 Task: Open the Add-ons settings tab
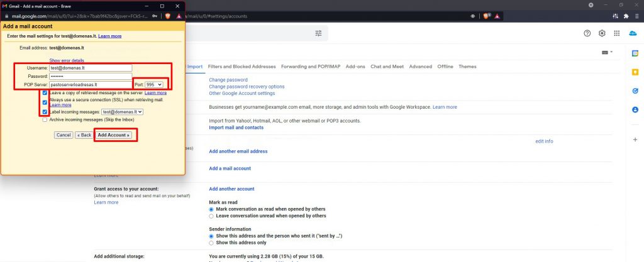point(355,67)
